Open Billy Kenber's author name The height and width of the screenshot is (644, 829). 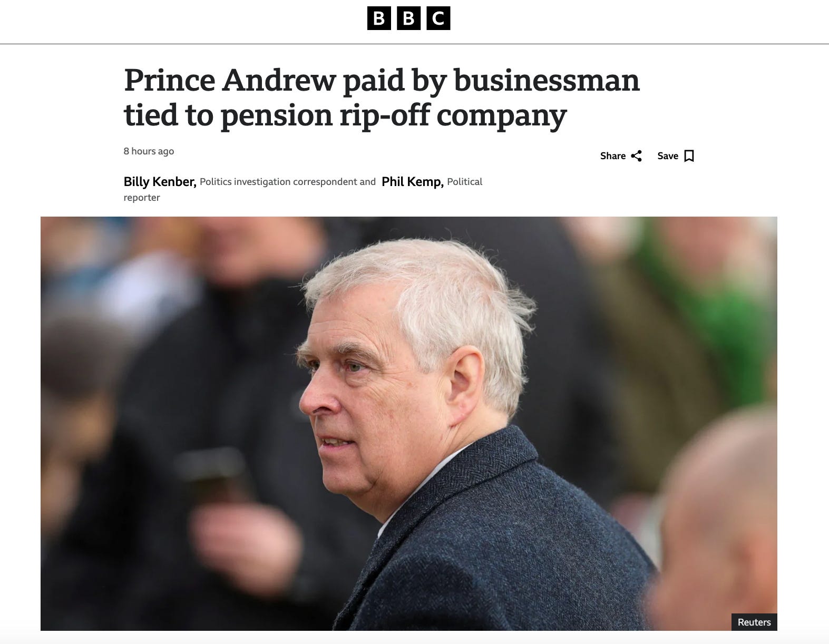160,182
